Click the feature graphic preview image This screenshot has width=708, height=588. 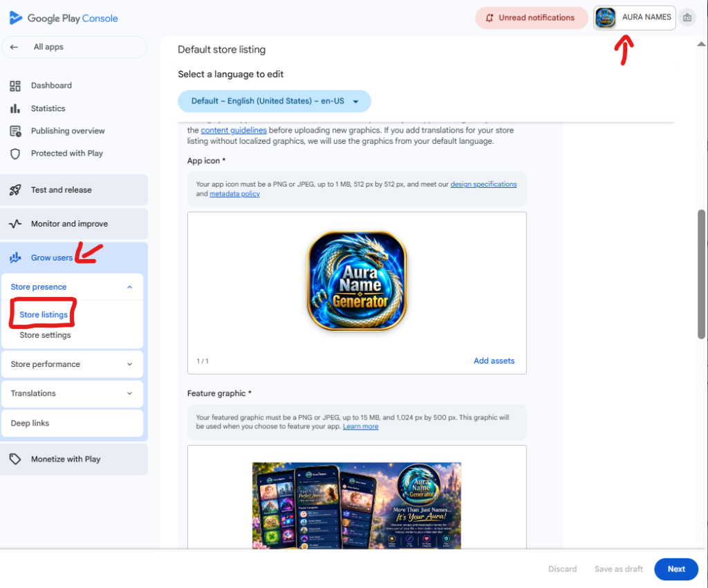[x=357, y=505]
